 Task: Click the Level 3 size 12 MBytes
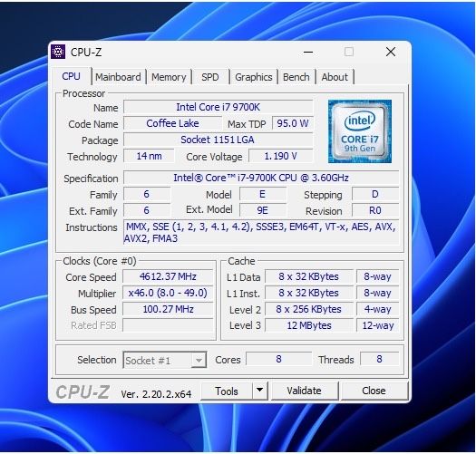tap(309, 325)
